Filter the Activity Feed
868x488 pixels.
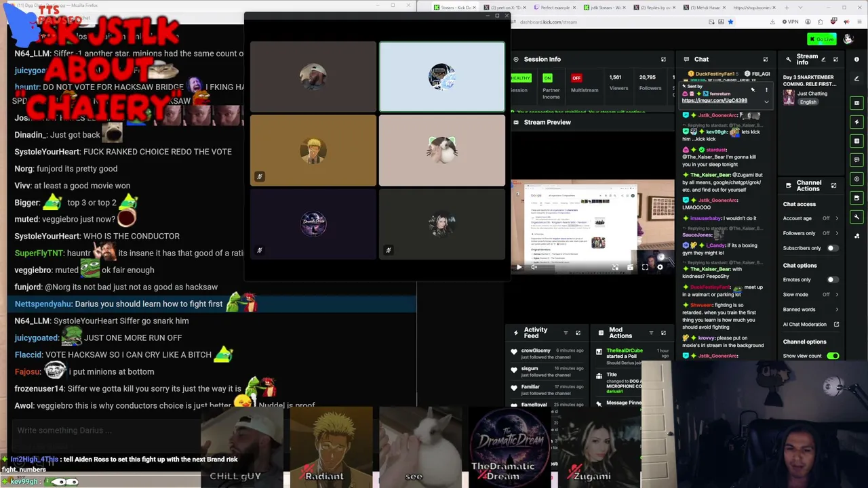(566, 332)
